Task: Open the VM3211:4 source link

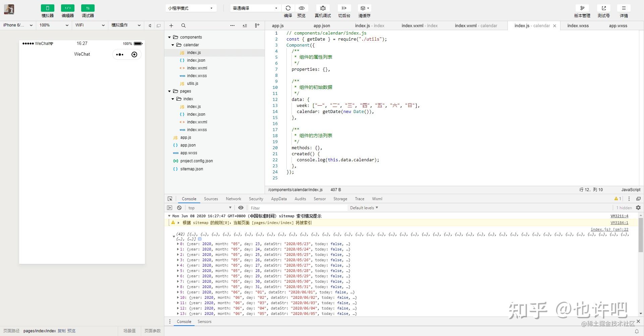Action: pyautogui.click(x=619, y=216)
